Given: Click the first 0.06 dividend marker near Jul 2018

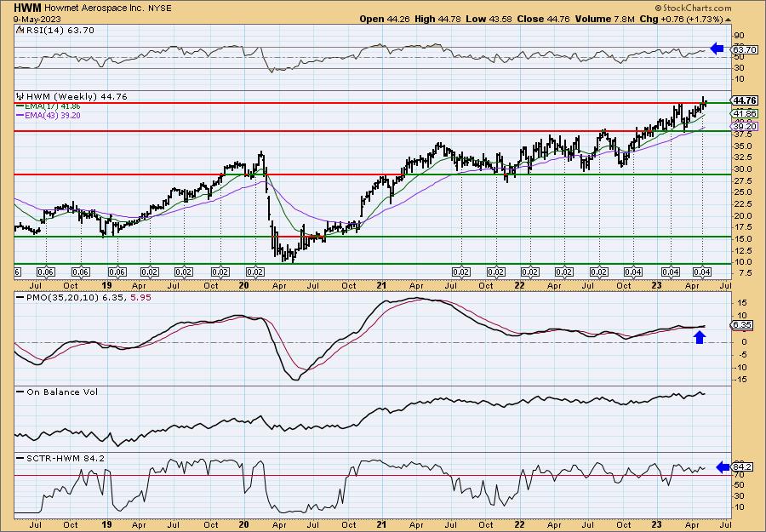Looking at the screenshot, I should click(x=46, y=272).
